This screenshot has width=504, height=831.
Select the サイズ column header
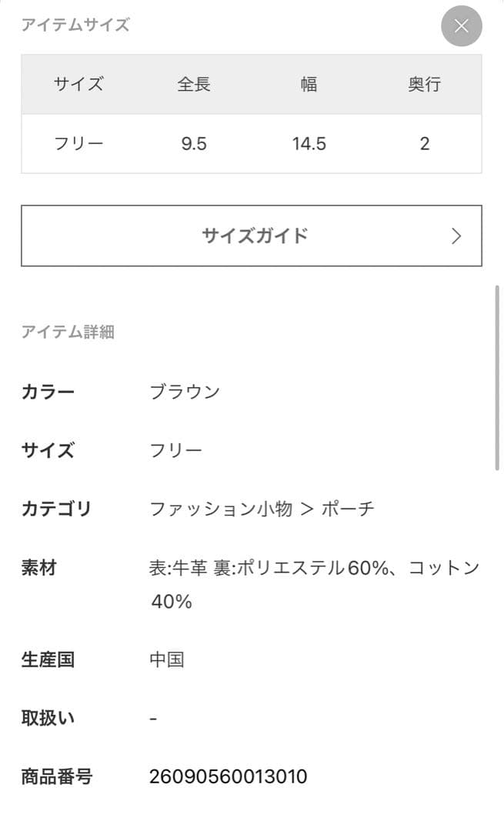point(77,85)
